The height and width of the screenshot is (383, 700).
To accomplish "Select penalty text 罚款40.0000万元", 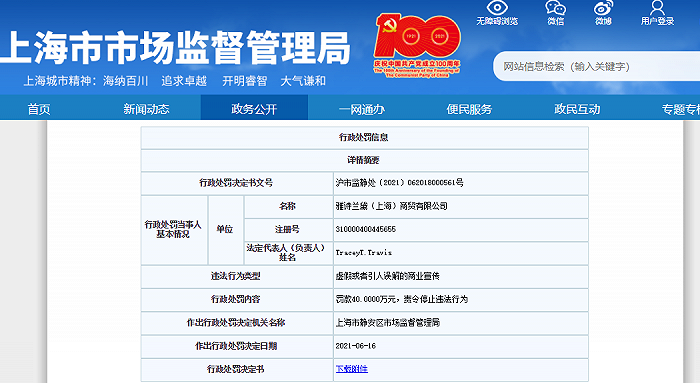I will pyautogui.click(x=366, y=299).
